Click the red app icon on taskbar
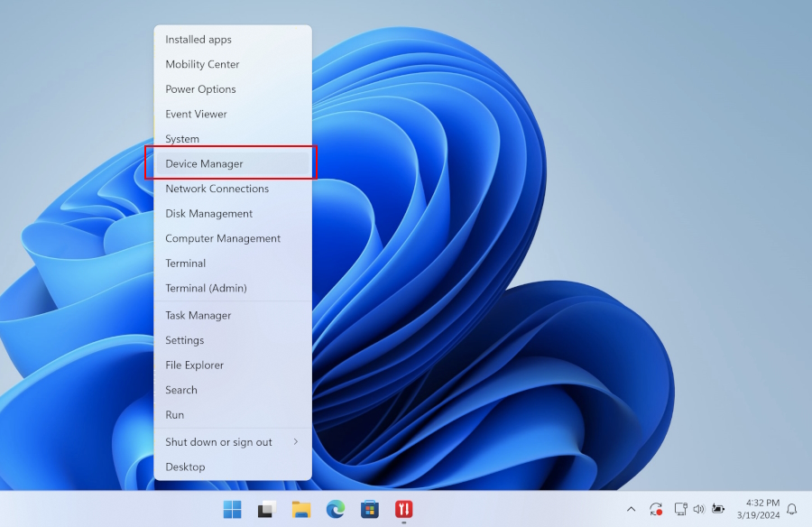The image size is (812, 527). (403, 510)
